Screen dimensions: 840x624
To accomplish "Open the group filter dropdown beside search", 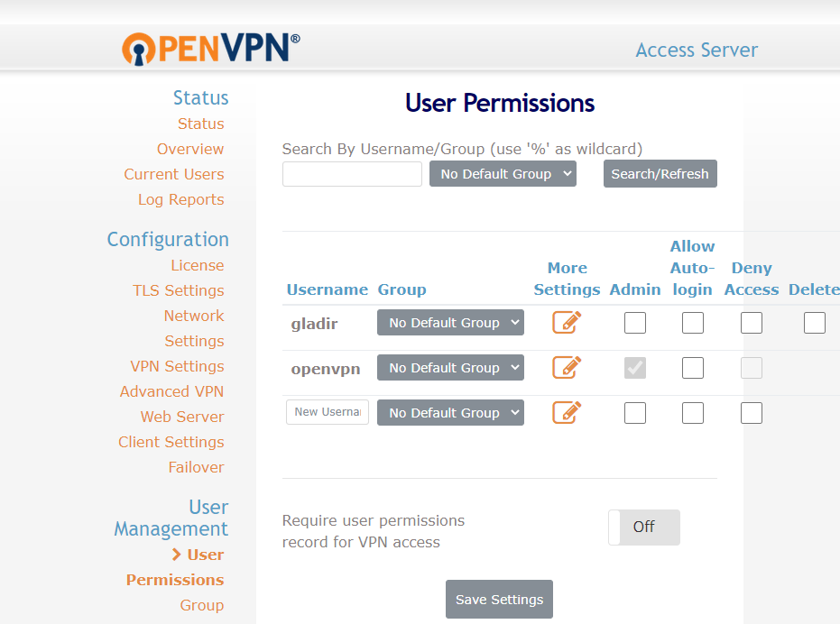I will pos(503,174).
